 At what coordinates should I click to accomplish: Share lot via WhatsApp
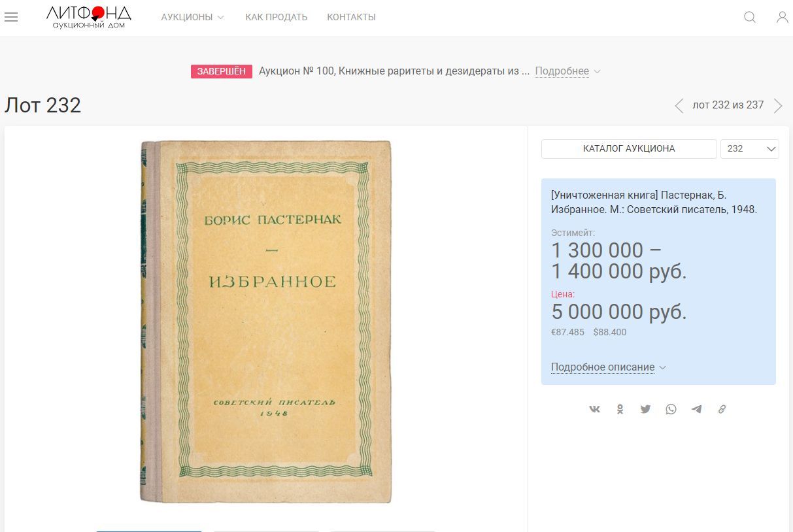pos(671,409)
